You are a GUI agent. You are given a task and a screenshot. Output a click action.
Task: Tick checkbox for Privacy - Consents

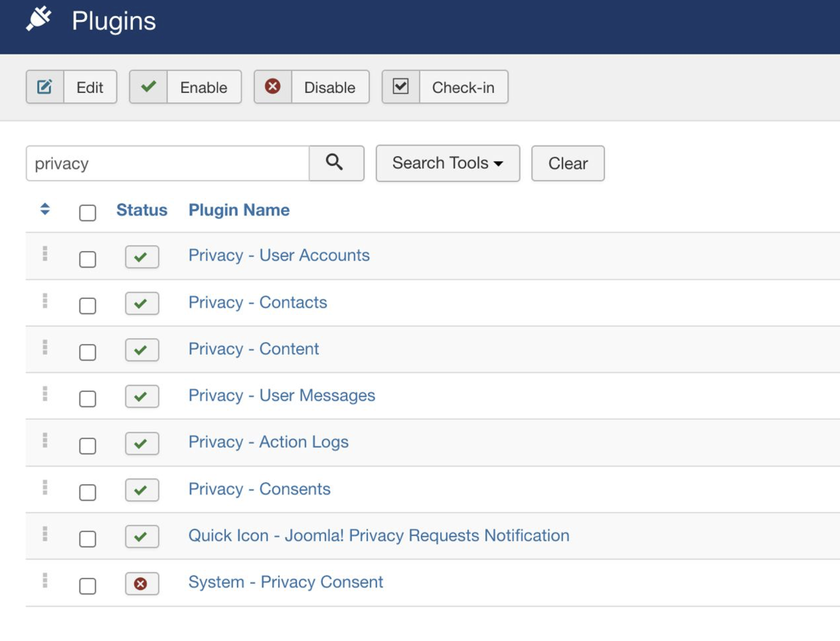click(87, 492)
